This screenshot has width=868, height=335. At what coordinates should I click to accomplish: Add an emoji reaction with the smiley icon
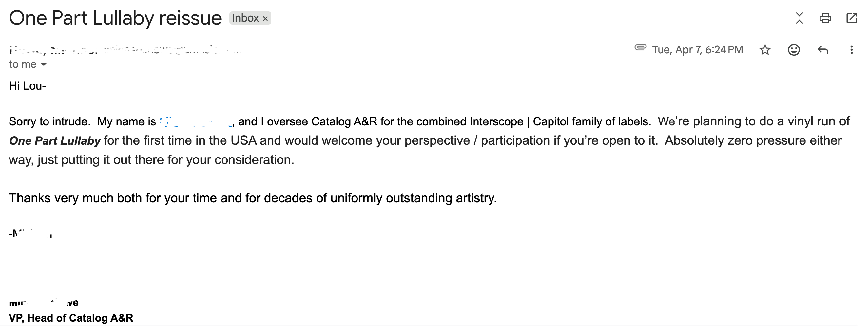coord(794,50)
